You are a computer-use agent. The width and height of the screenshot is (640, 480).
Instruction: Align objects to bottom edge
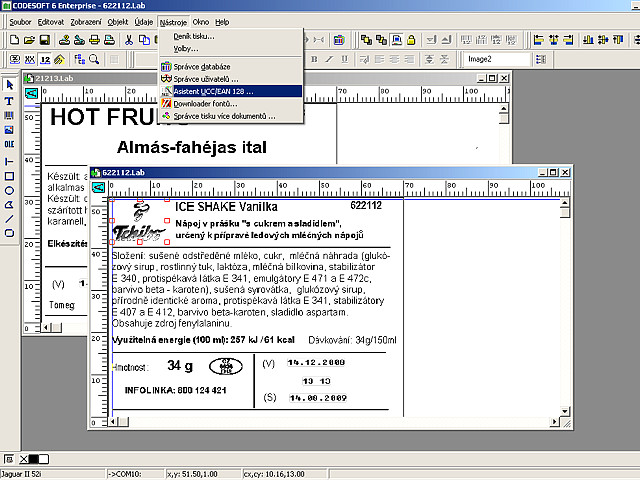588,40
